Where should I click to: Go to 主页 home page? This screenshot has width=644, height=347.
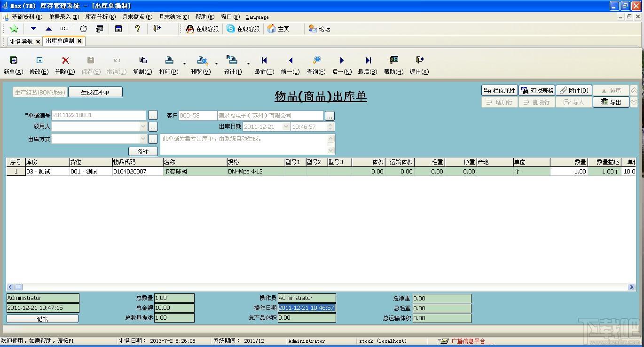coord(278,29)
